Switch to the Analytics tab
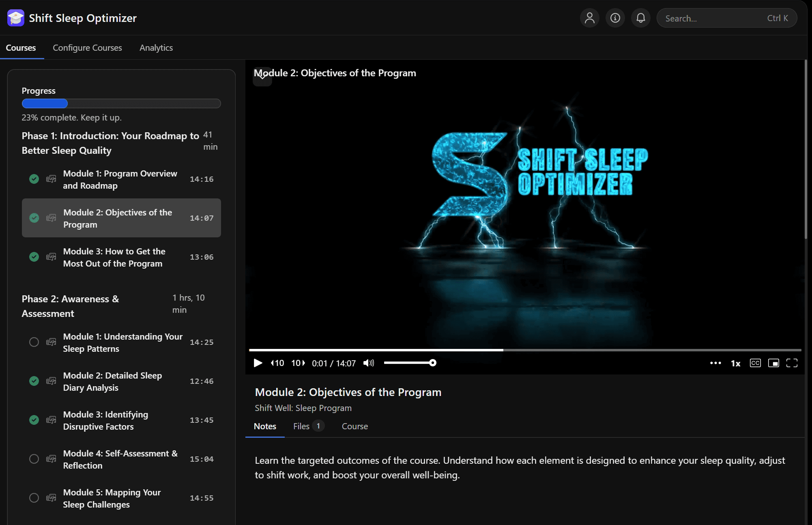This screenshot has height=525, width=812. [x=156, y=48]
